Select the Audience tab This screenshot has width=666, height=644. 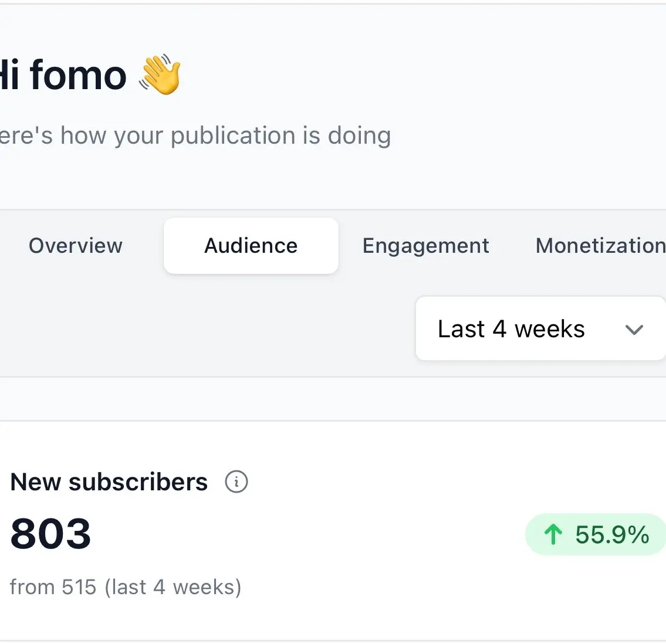click(x=251, y=246)
